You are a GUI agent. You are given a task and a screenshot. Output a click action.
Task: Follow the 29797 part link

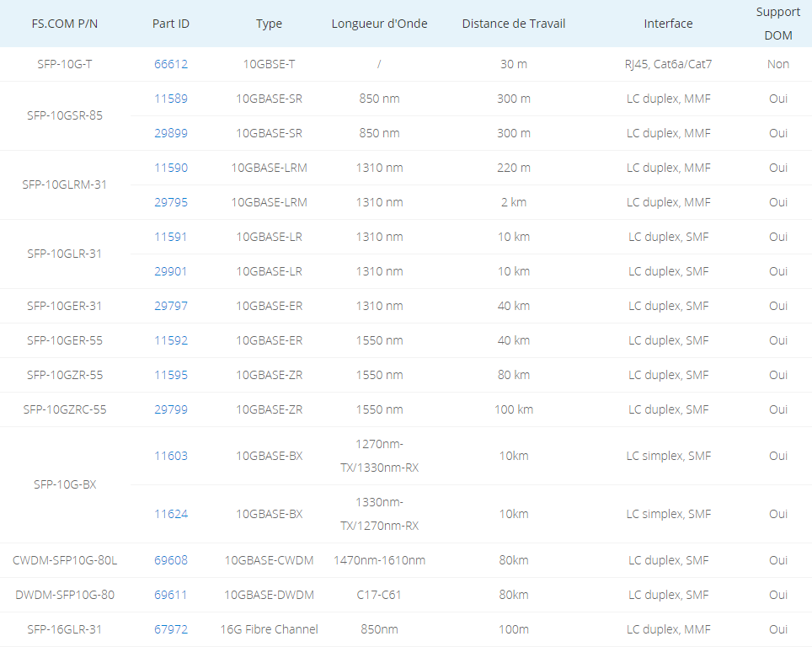[x=171, y=306]
